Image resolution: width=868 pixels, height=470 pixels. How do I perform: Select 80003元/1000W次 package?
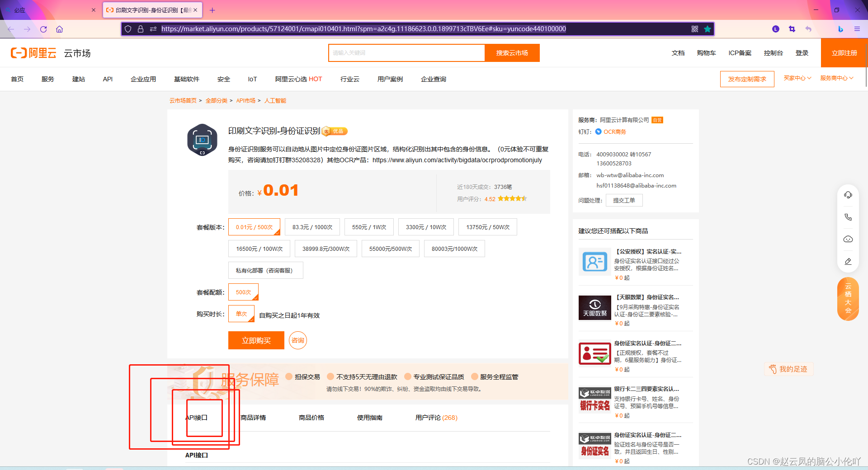[x=454, y=249]
